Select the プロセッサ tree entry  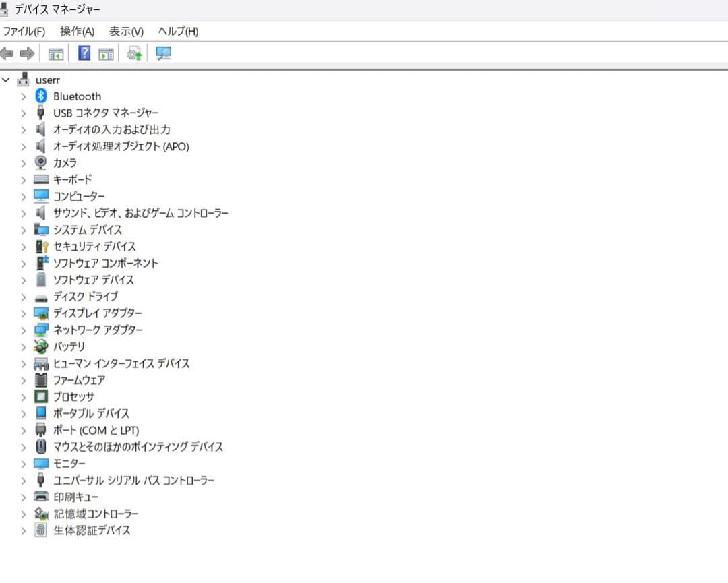point(74,396)
